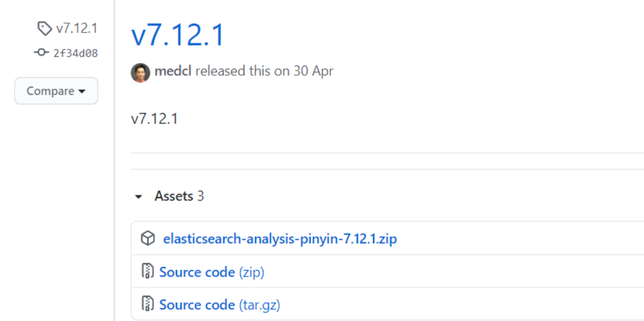Click the caret arrow in the Compare button
This screenshot has height=321, width=644.
point(81,91)
